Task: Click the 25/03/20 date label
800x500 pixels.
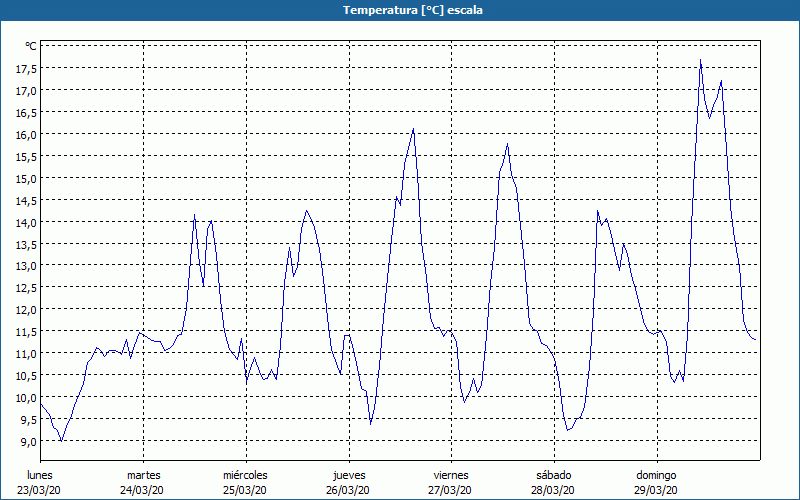Action: (245, 490)
